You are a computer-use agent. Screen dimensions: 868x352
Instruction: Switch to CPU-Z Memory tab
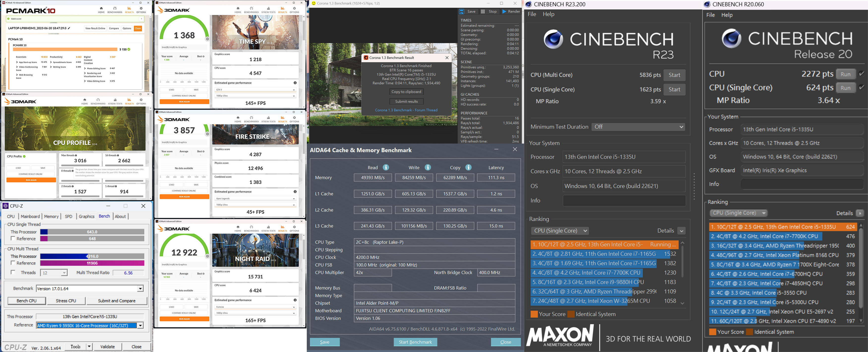coord(51,217)
